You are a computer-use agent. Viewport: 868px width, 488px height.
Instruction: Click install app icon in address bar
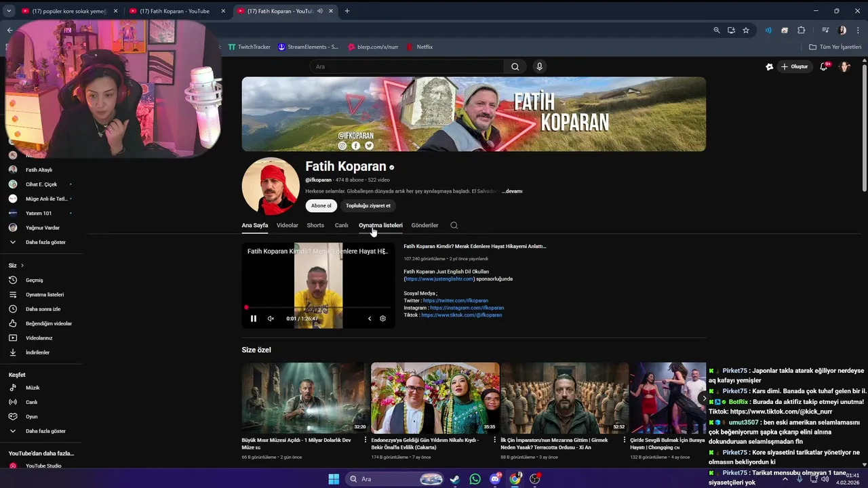(x=731, y=30)
